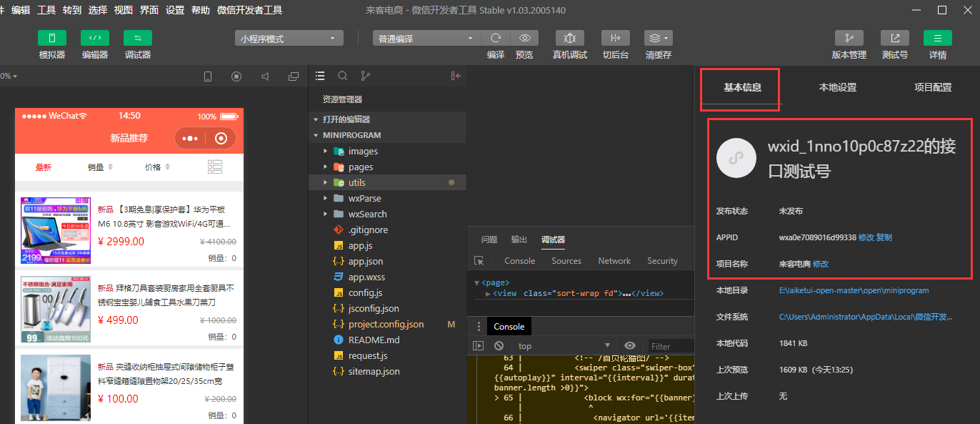Open the 文件系统 path link
This screenshot has width=980, height=424.
click(x=866, y=317)
